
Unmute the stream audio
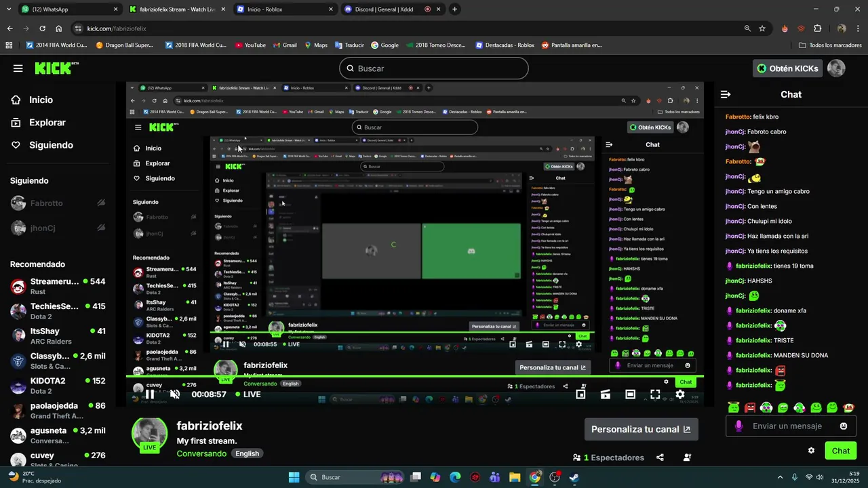pyautogui.click(x=174, y=394)
